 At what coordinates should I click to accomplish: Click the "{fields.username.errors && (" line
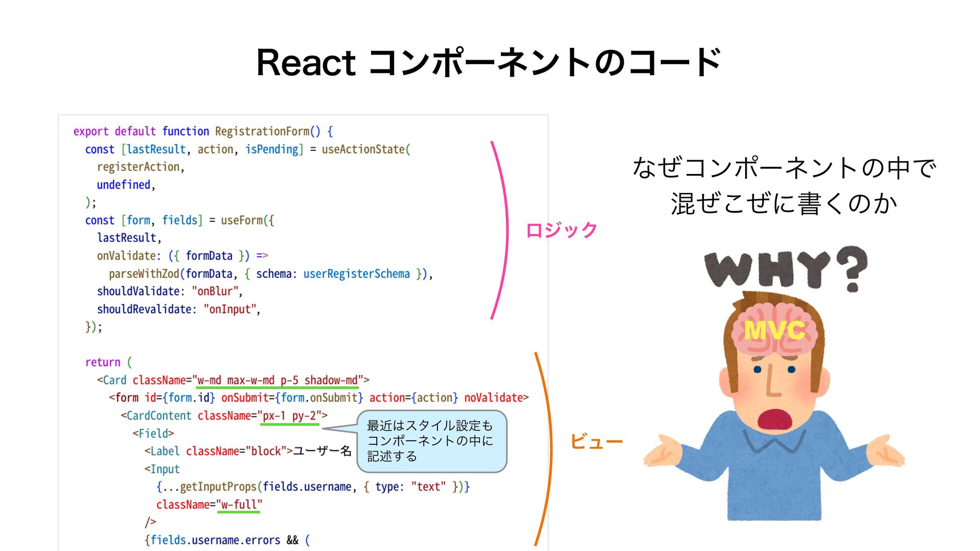coord(227,540)
